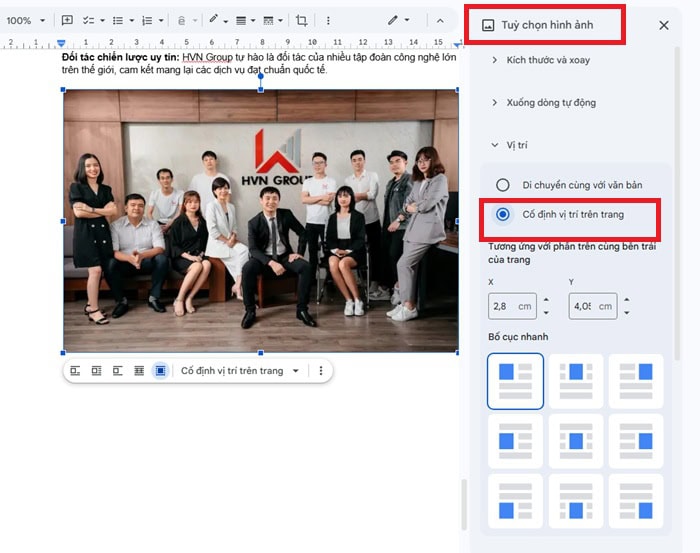Open the border color dropdown arrow
The image size is (700, 553).
click(x=225, y=21)
